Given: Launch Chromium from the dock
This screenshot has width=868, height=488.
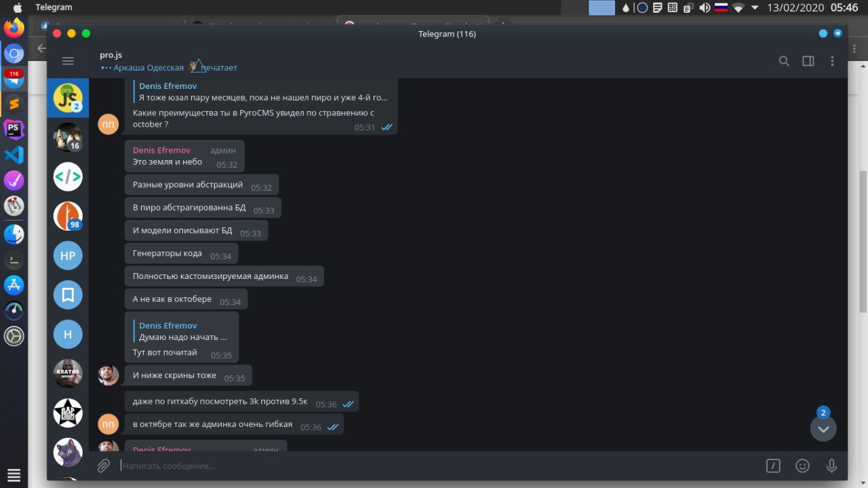Looking at the screenshot, I should click(14, 54).
